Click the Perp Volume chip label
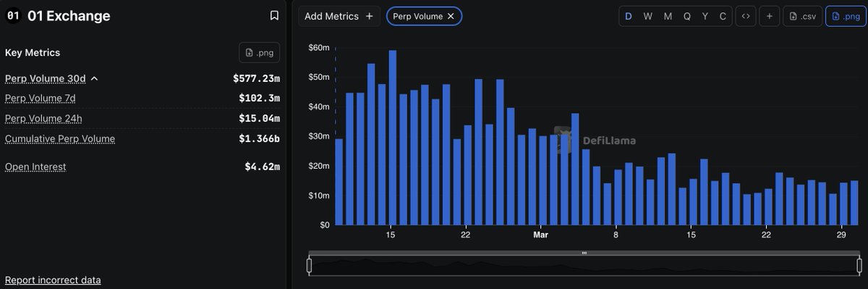The image size is (868, 289). (x=417, y=16)
